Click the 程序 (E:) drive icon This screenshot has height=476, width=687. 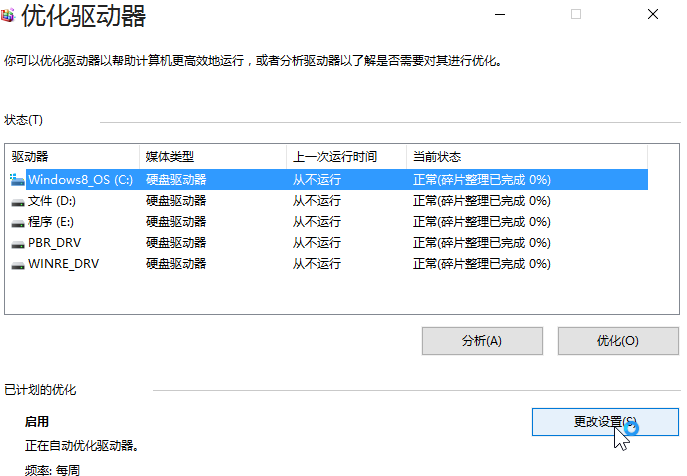(x=18, y=222)
